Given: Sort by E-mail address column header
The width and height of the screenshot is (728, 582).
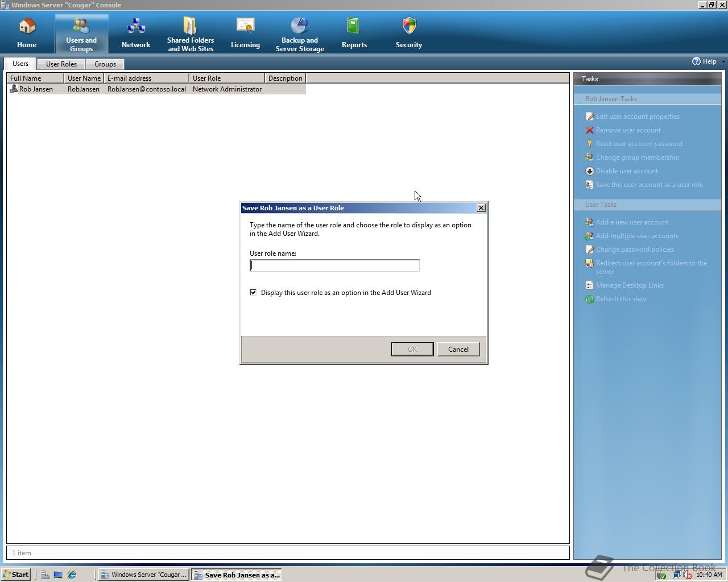Looking at the screenshot, I should (x=146, y=78).
